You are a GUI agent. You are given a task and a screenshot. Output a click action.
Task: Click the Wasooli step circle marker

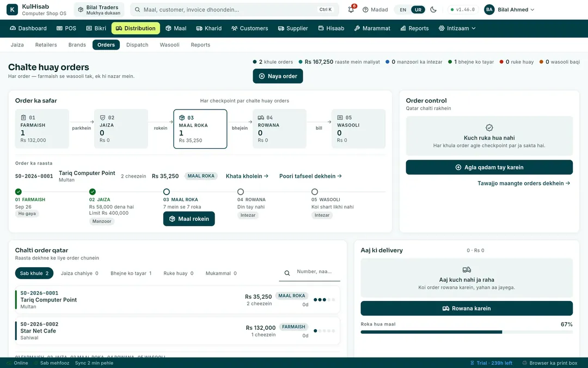pos(315,191)
